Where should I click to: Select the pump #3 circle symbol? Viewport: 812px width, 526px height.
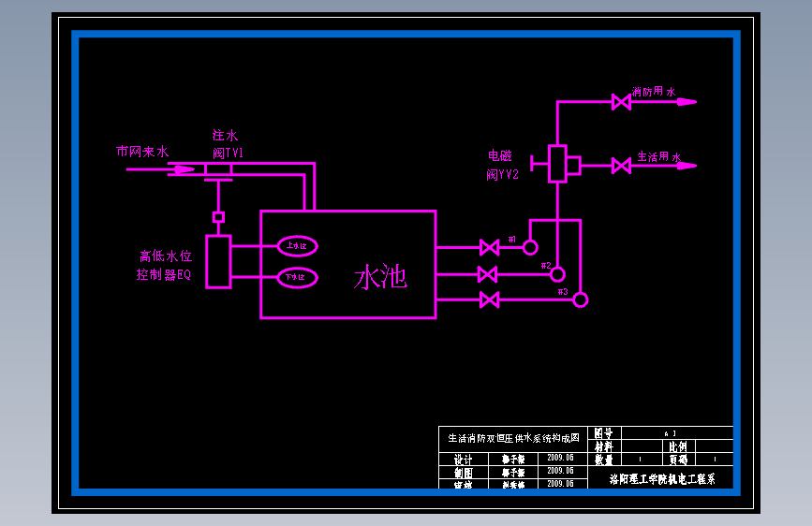(581, 300)
